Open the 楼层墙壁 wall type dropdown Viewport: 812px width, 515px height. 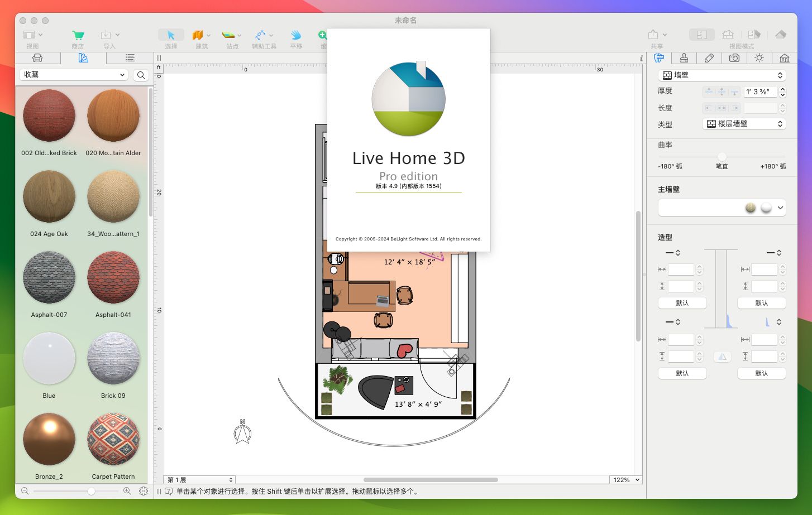tap(744, 124)
